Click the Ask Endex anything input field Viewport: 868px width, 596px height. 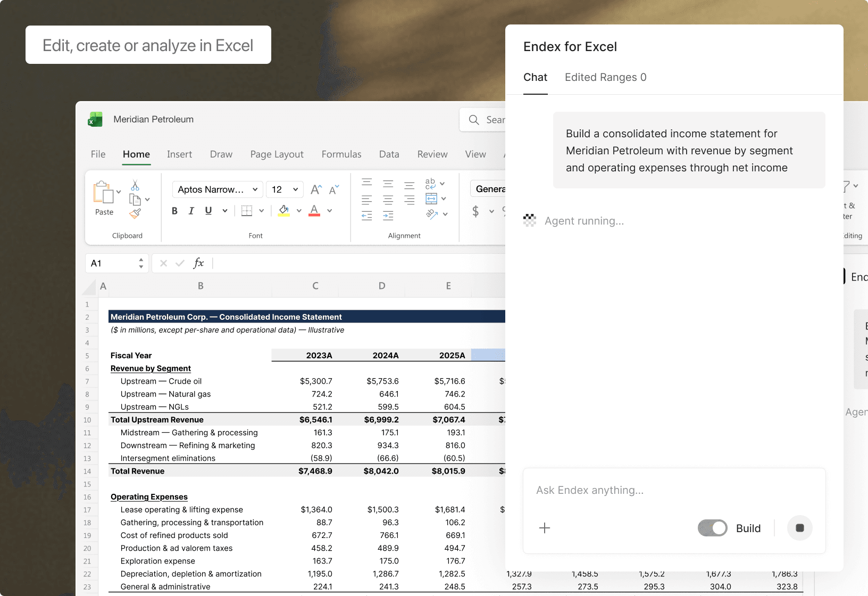[x=674, y=490]
